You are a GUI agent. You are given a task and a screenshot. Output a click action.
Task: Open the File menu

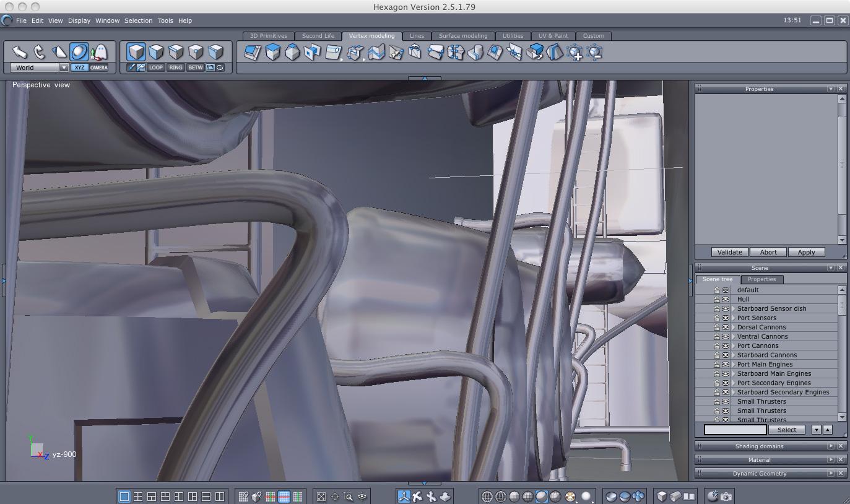(21, 20)
